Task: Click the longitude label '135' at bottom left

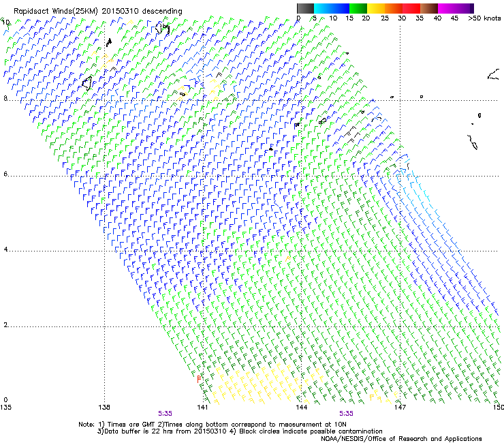Action: pos(5,408)
